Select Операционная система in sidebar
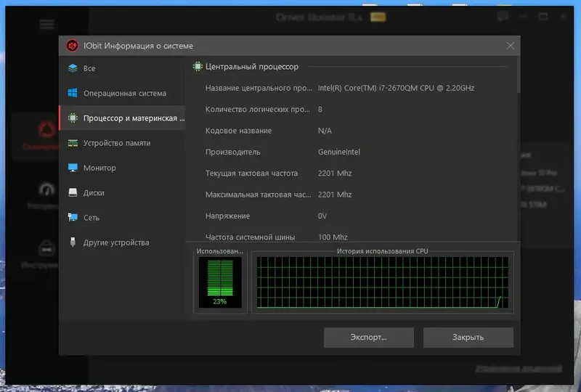Viewport: 581px width, 392px height. (x=122, y=93)
